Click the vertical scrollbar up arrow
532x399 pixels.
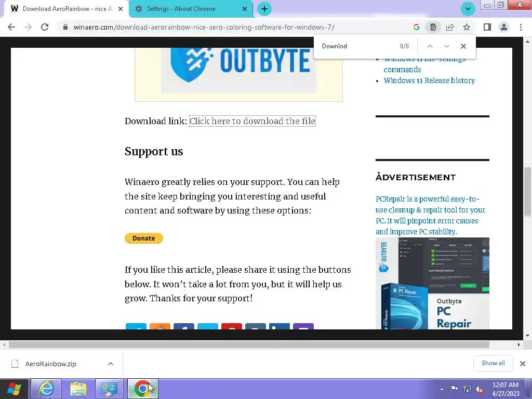pyautogui.click(x=527, y=42)
